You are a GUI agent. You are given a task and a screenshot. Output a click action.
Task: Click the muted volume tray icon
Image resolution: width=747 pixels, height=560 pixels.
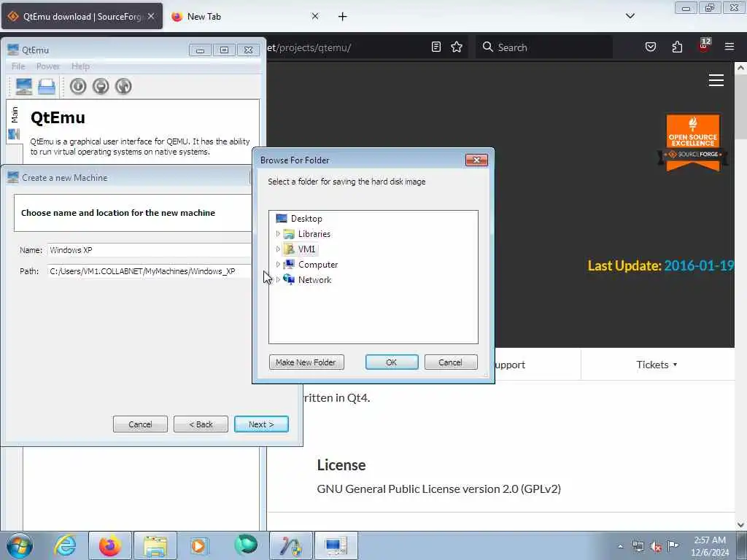pos(656,546)
